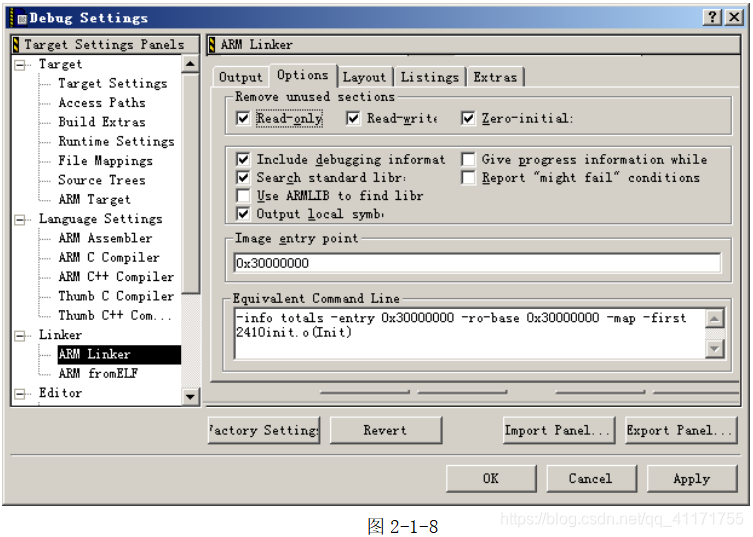The height and width of the screenshot is (537, 753).
Task: Select ARM Target in the tree
Action: 94,199
